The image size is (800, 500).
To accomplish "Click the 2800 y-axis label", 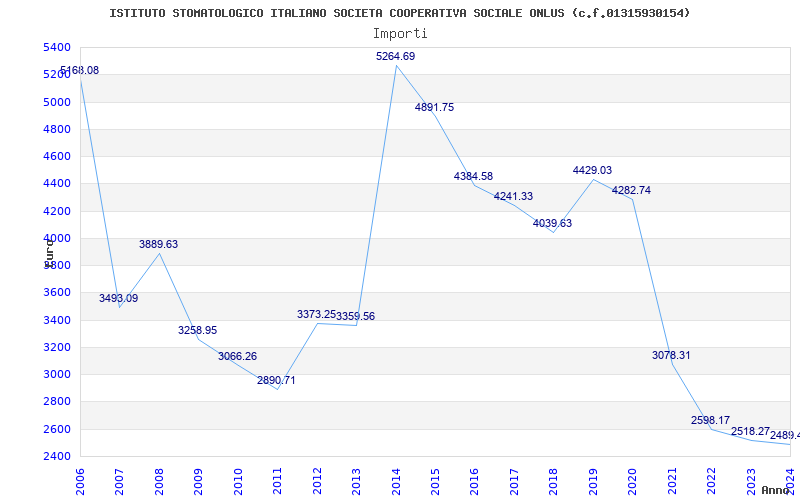I will (57, 402).
